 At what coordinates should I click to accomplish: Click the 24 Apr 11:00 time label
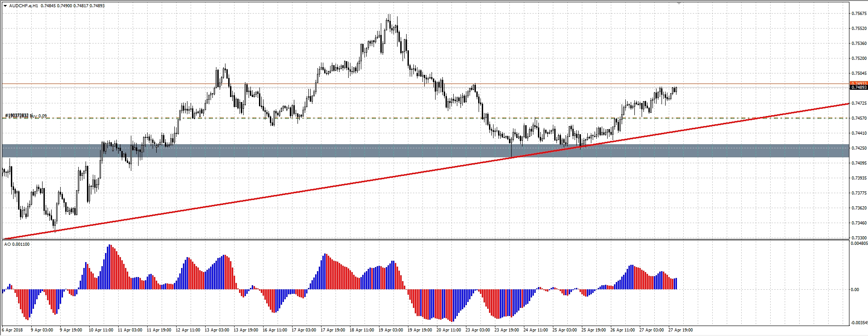535,330
